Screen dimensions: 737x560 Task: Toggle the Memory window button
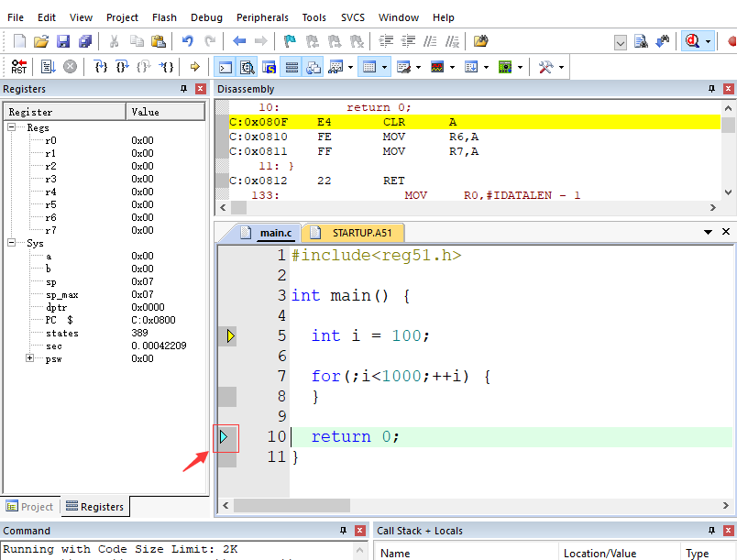pos(369,67)
